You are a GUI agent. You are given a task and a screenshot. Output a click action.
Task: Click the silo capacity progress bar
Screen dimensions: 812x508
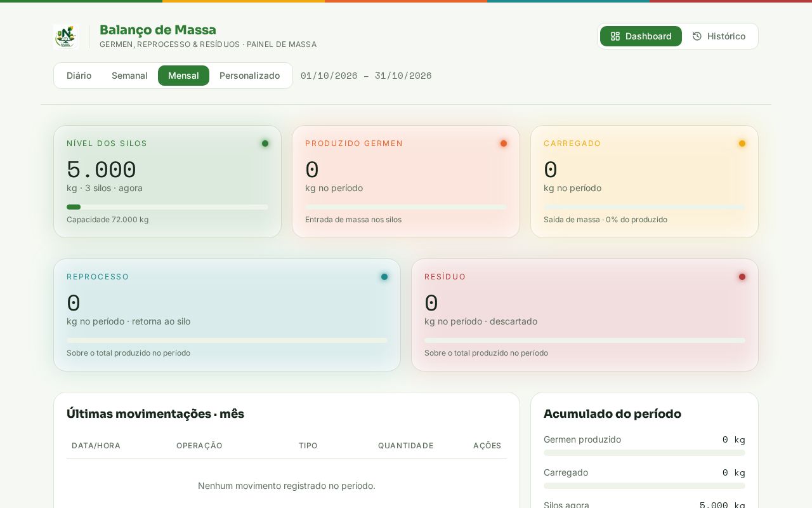167,207
